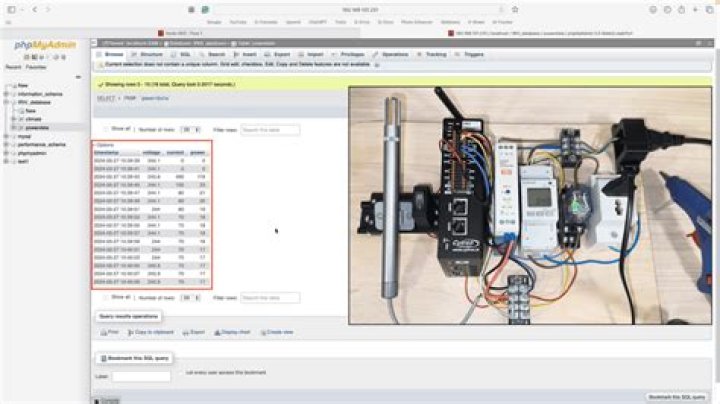Open the Console bar at bottom
This screenshot has width=720, height=404.
106,401
